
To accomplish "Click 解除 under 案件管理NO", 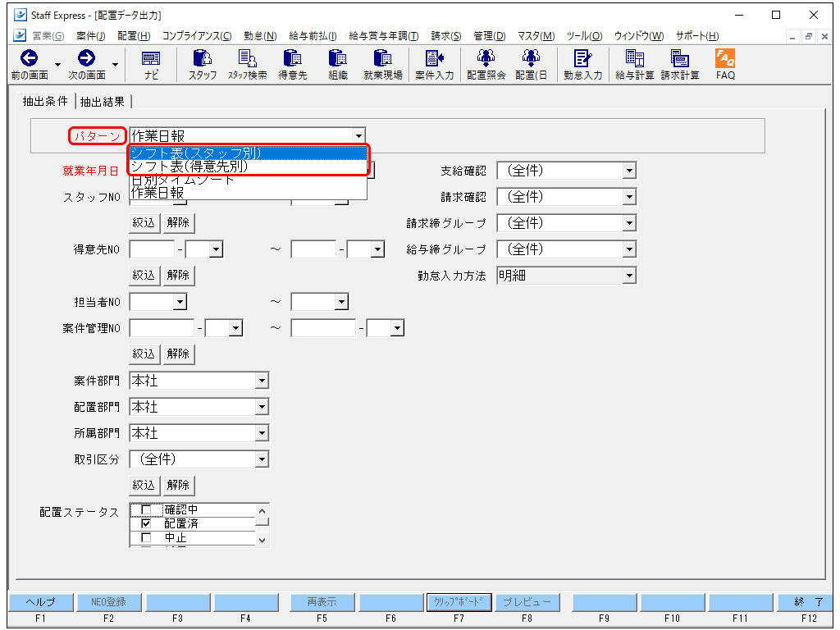I will point(178,354).
